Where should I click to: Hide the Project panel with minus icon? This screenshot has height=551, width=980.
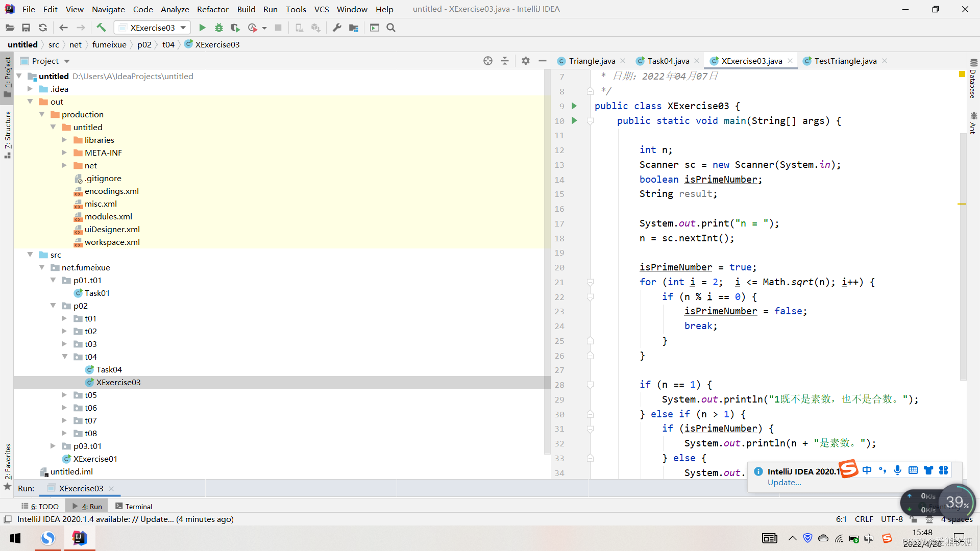click(x=543, y=61)
